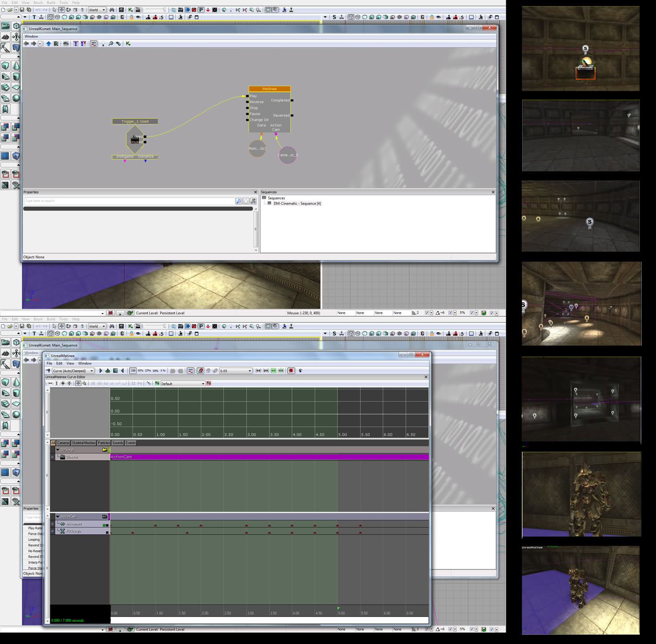Click the star icon beside the Properties search box

246,201
